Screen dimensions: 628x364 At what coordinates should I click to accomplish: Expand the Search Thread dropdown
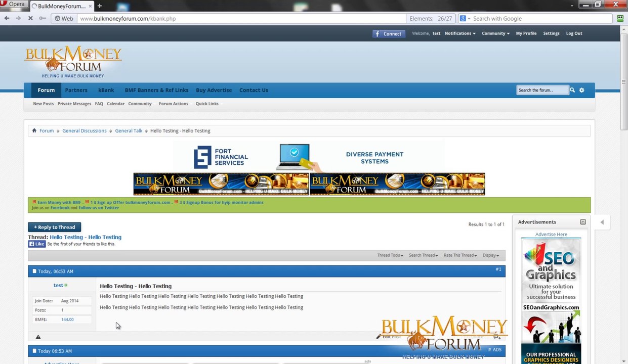click(424, 255)
